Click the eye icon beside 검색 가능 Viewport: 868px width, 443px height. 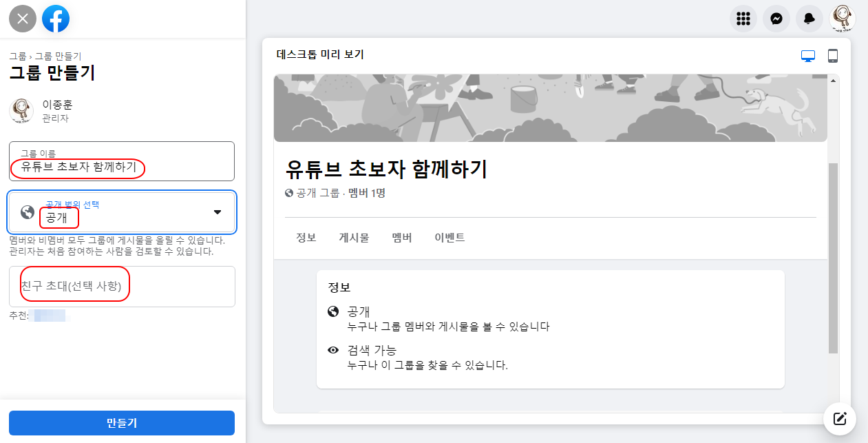point(333,351)
